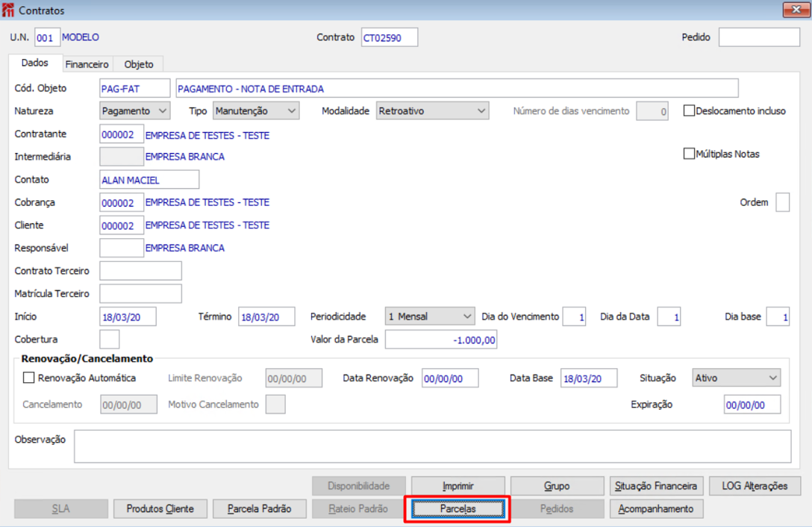Image resolution: width=812 pixels, height=527 pixels.
Task: Click the Contrato Terceiro field
Action: coord(140,271)
